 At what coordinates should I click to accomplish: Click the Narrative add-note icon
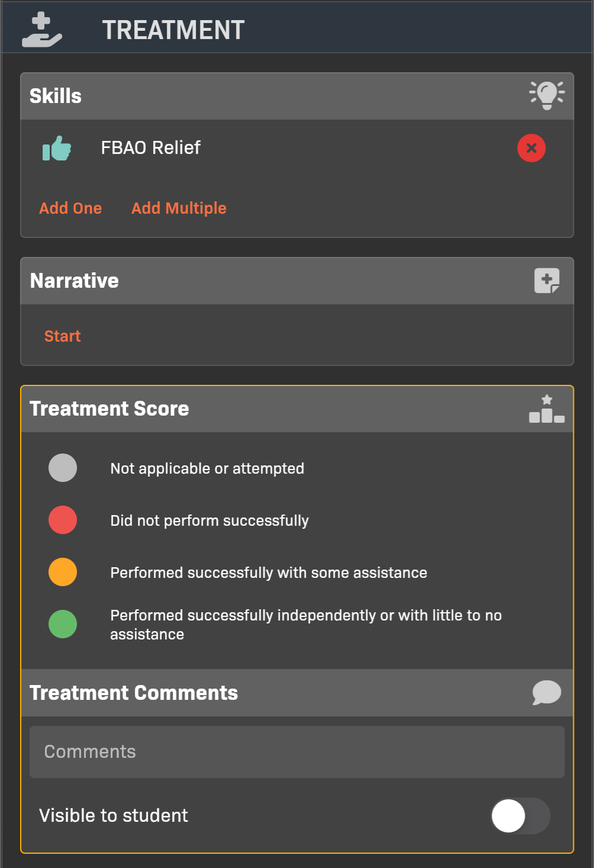pyautogui.click(x=547, y=281)
